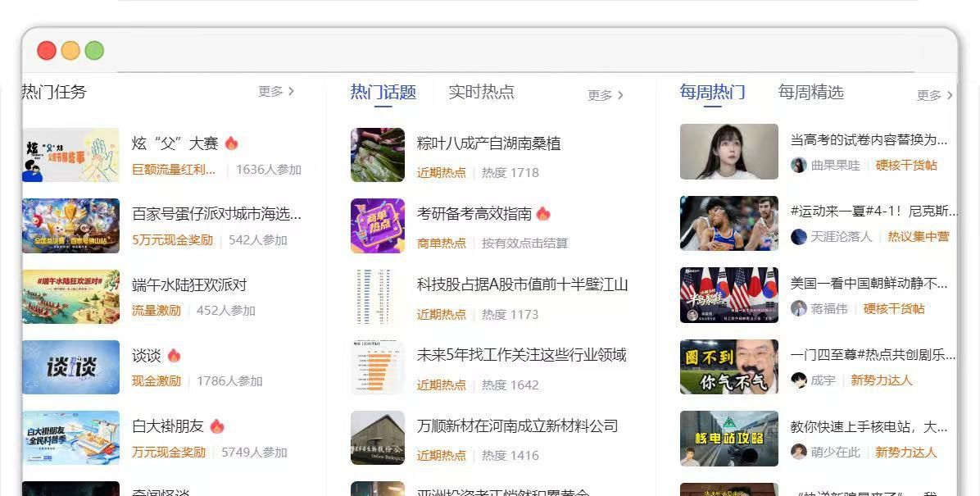Expand 更多 in the 热门任务 section
This screenshot has width=980, height=496.
tap(275, 91)
